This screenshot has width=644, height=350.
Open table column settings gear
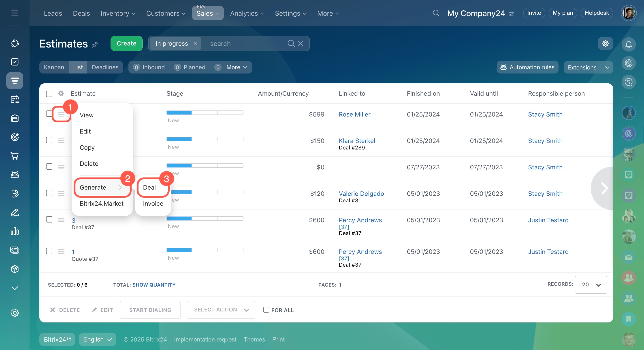click(x=61, y=93)
